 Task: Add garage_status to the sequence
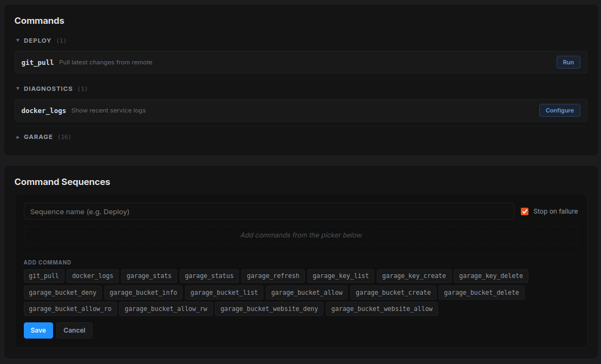click(210, 276)
